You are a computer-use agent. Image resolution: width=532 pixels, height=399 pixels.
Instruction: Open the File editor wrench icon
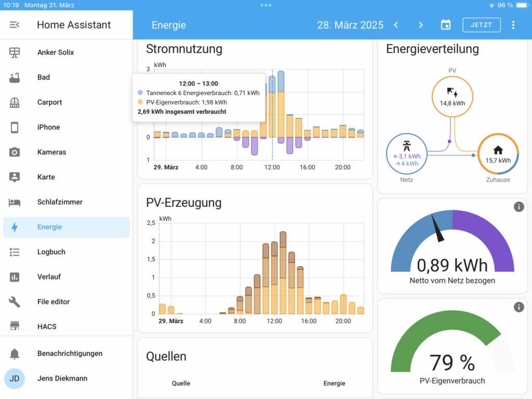15,302
